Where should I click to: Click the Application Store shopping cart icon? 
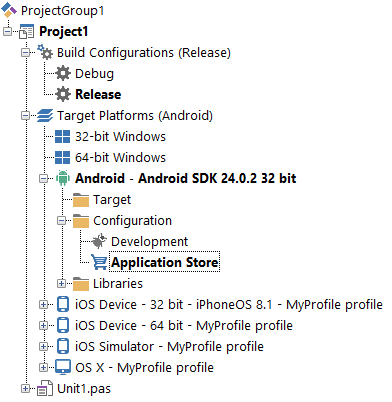[x=99, y=262]
